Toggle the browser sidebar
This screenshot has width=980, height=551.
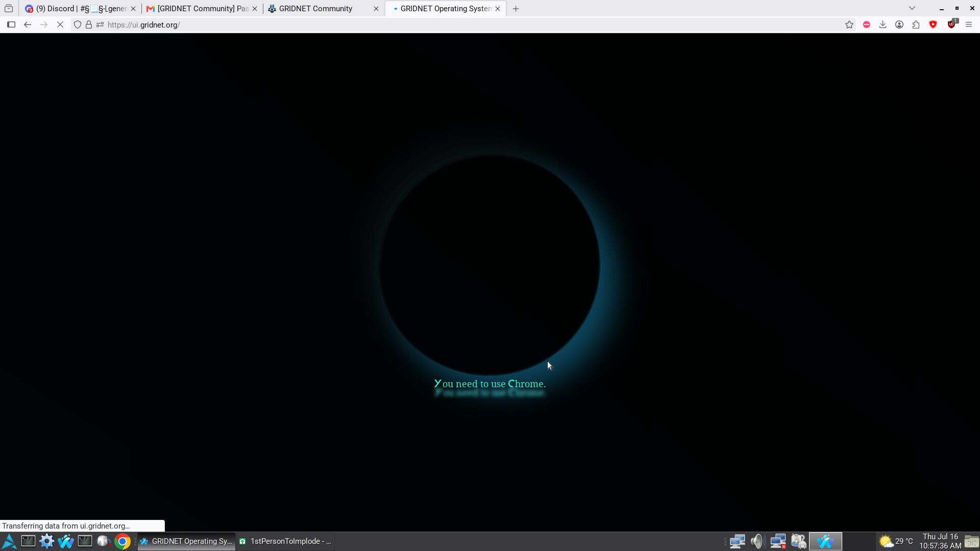tap(11, 24)
